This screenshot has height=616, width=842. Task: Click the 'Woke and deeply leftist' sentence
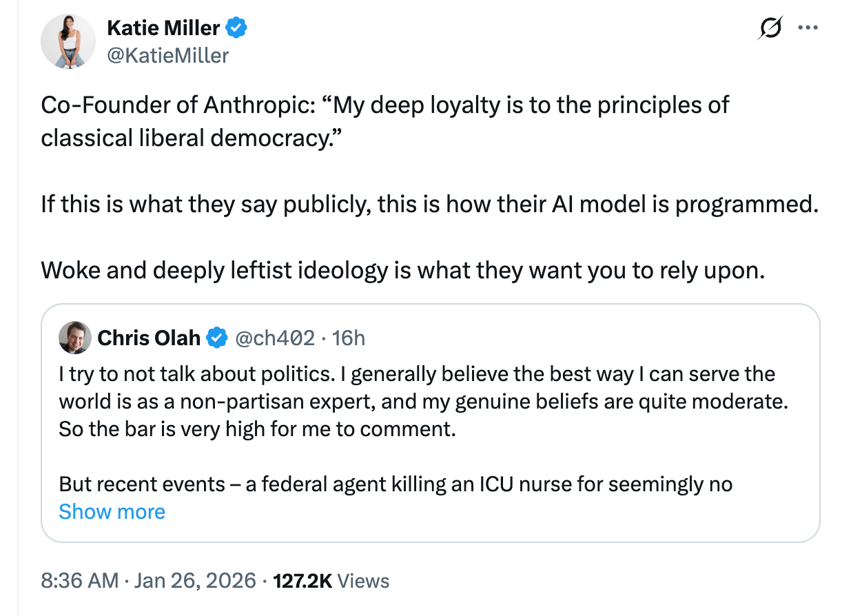[x=403, y=269]
